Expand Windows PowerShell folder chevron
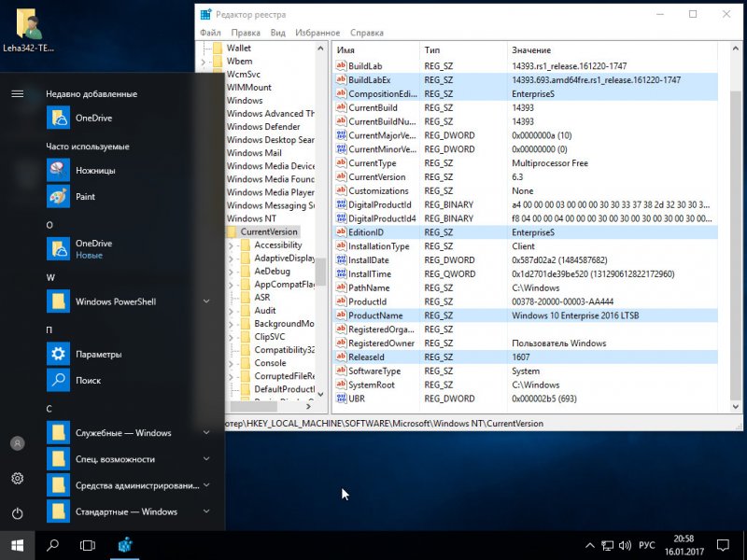Image resolution: width=747 pixels, height=560 pixels. pyautogui.click(x=206, y=301)
